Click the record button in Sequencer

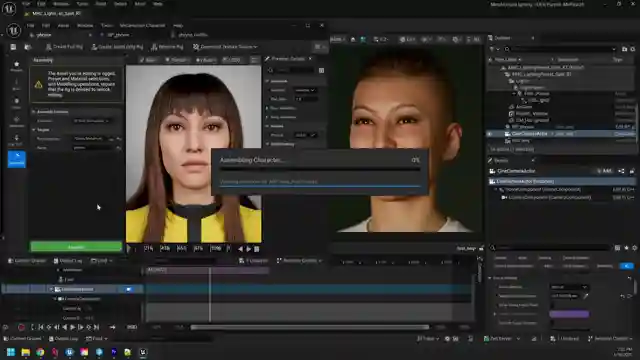pos(21,327)
